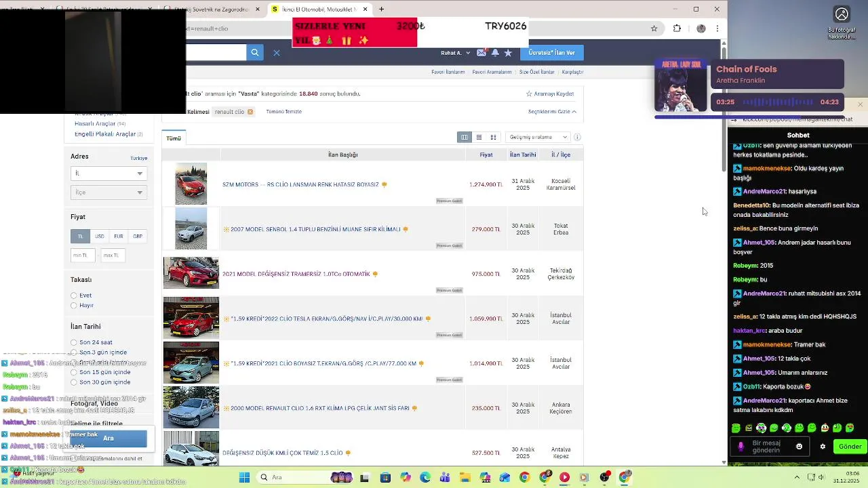This screenshot has height=488, width=868.
Task: Select Takaslı Evet radio option
Action: pos(74,296)
